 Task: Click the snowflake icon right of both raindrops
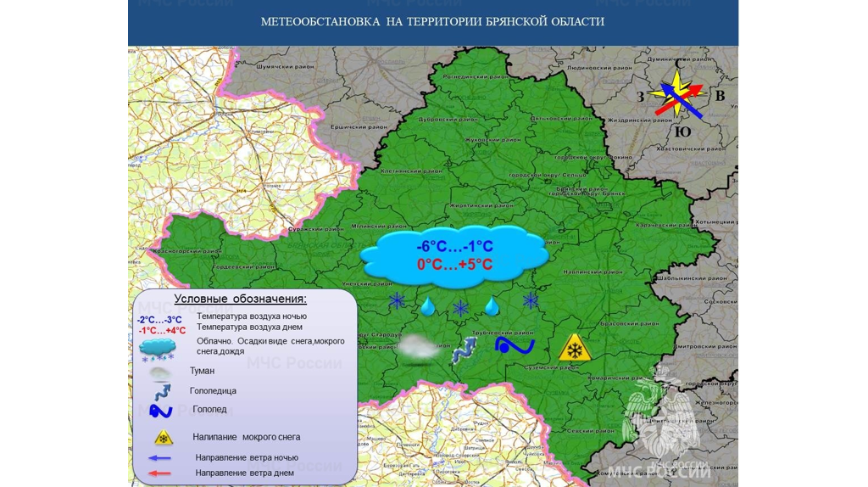pos(531,300)
